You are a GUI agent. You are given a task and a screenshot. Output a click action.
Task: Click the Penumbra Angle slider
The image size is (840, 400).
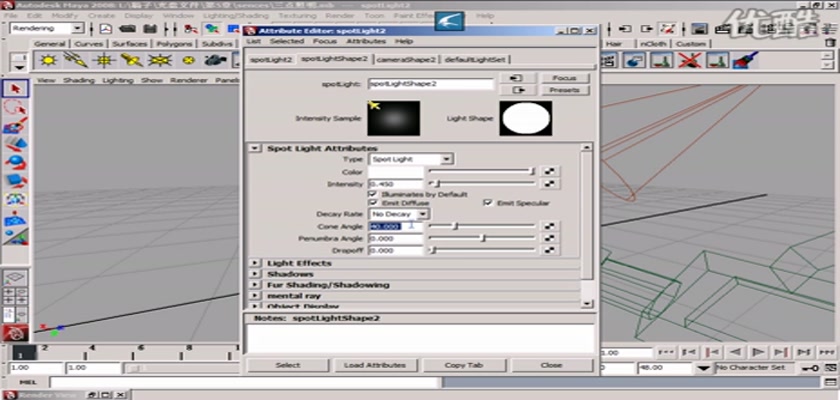coord(482,238)
